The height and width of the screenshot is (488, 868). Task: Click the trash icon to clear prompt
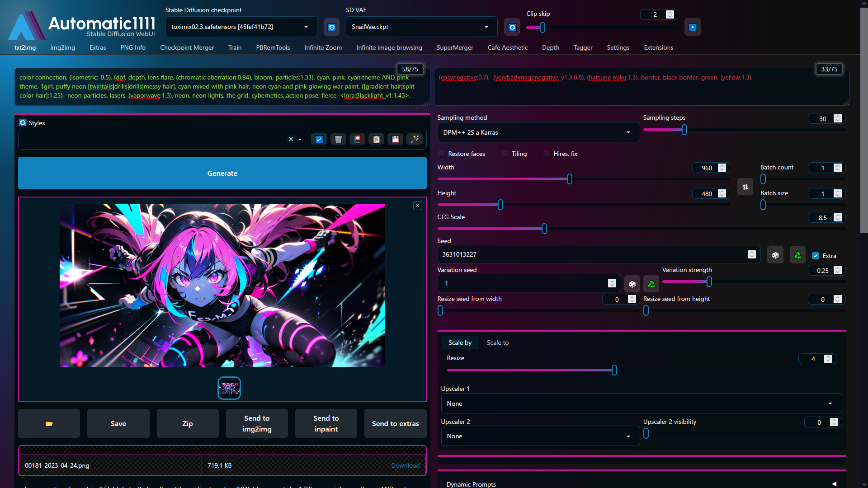pos(338,139)
